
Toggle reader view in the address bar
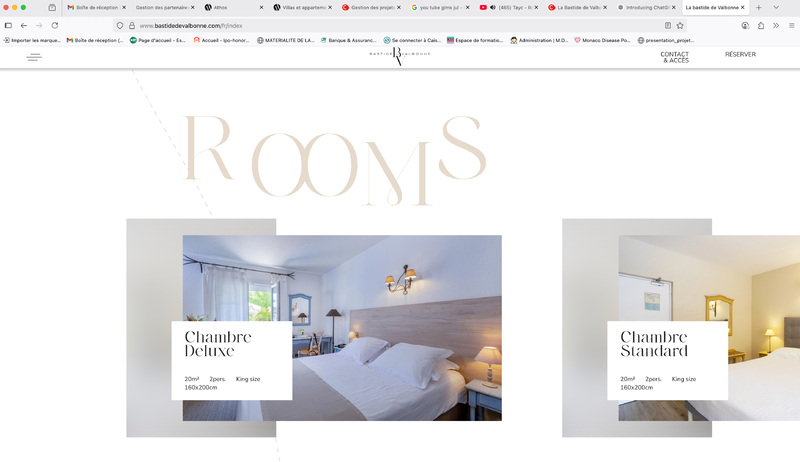[x=668, y=25]
